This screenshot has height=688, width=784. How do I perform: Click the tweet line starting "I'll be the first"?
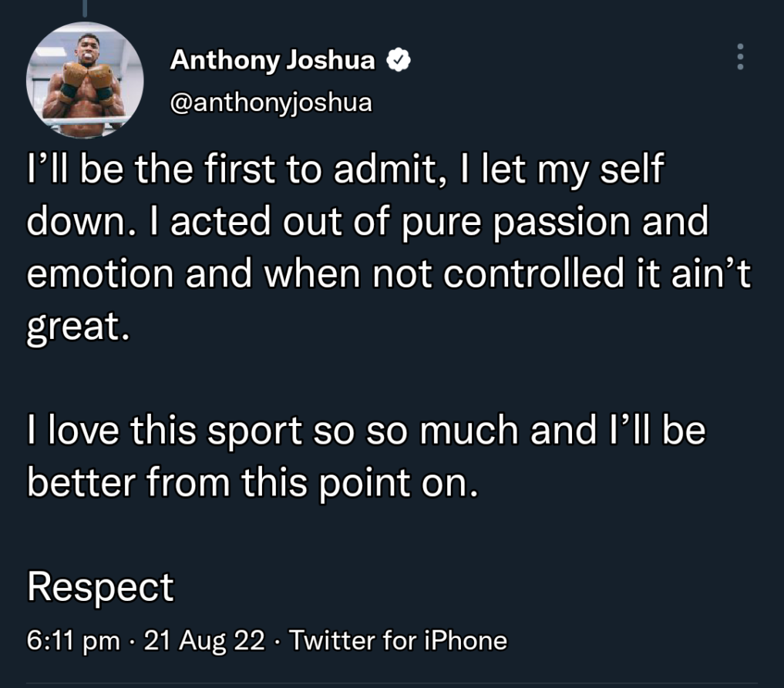pyautogui.click(x=345, y=169)
